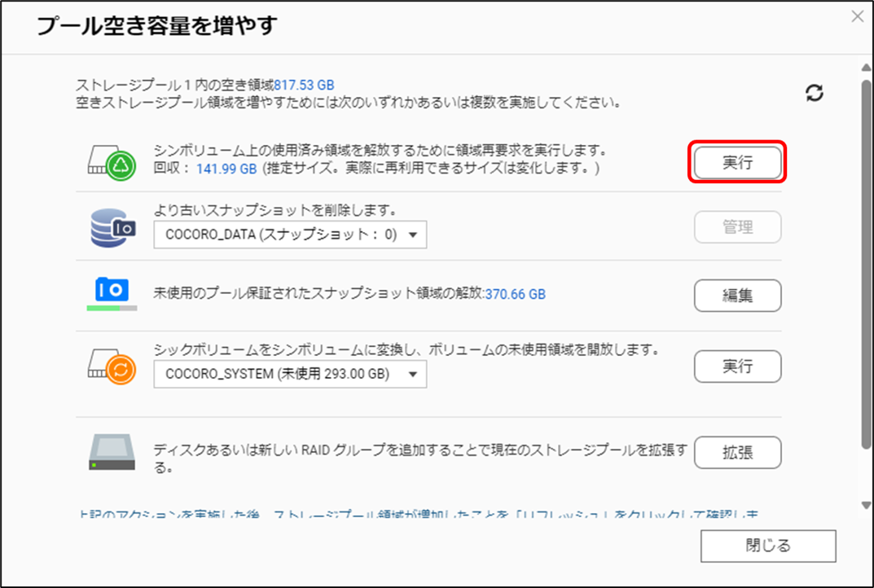Click the refresh icon beside the free space info
The height and width of the screenshot is (588, 874).
[x=814, y=93]
